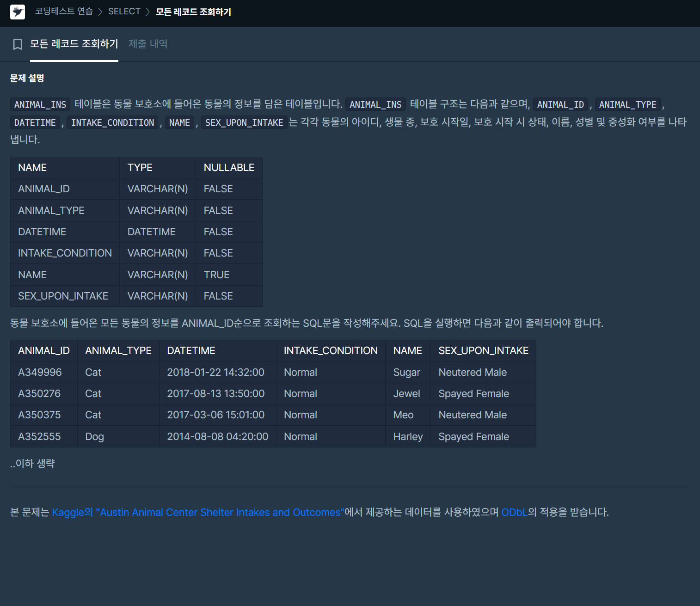Switch to the 제출 내역 tab
This screenshot has height=606, width=700.
(x=148, y=44)
